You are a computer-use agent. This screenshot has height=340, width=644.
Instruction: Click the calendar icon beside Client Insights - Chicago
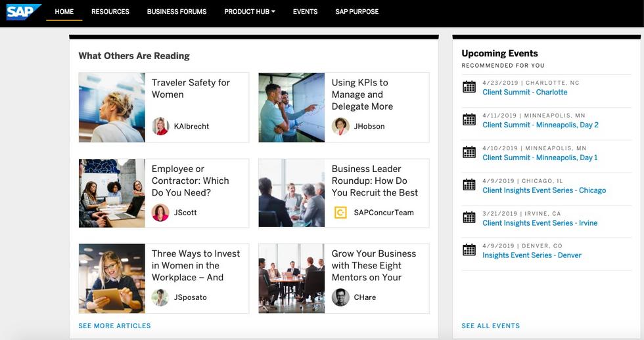point(469,185)
